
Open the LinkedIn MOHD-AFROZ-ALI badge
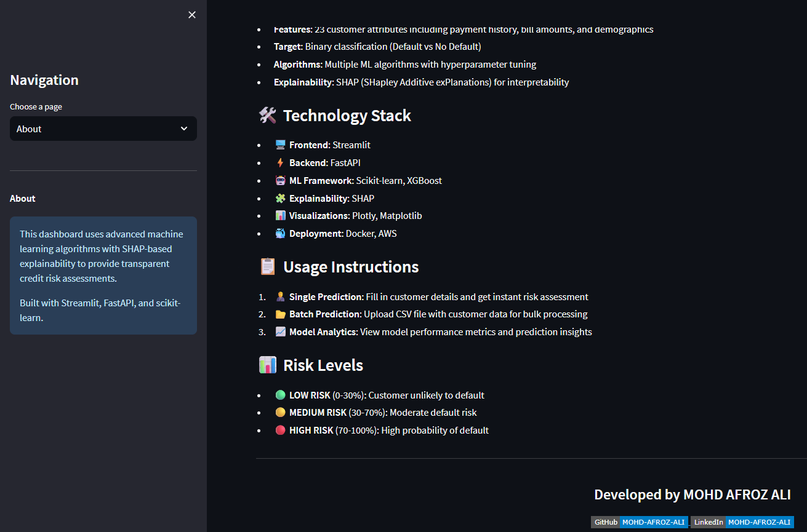(x=742, y=522)
